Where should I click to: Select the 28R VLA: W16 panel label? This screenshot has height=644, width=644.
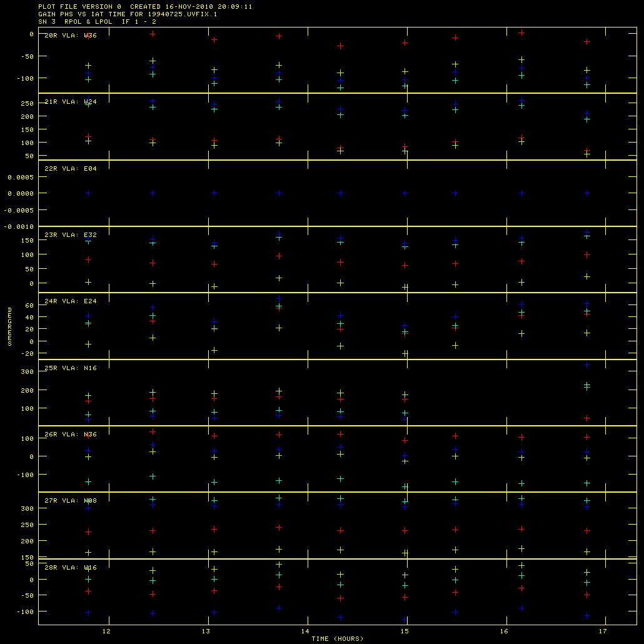pos(70,568)
